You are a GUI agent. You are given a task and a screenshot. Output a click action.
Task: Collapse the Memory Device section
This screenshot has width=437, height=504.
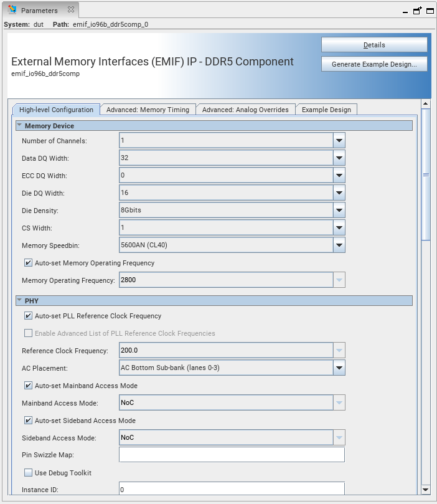click(x=19, y=125)
